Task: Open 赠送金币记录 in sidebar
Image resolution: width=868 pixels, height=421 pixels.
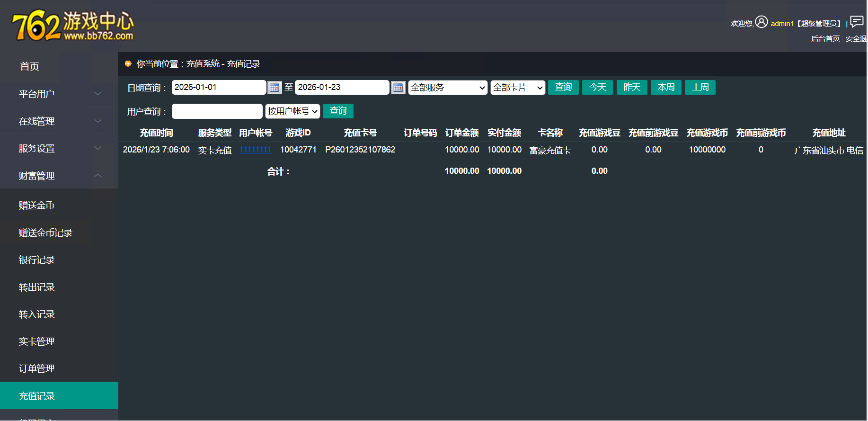Action: [45, 233]
